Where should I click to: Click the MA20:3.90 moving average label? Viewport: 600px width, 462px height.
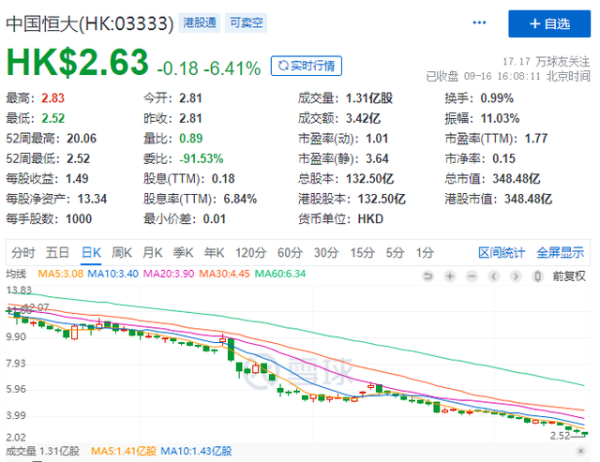[x=169, y=274]
